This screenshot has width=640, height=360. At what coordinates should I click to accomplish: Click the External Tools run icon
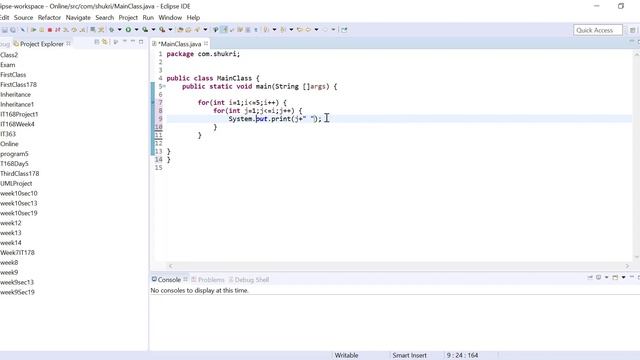pyautogui.click(x=162, y=30)
